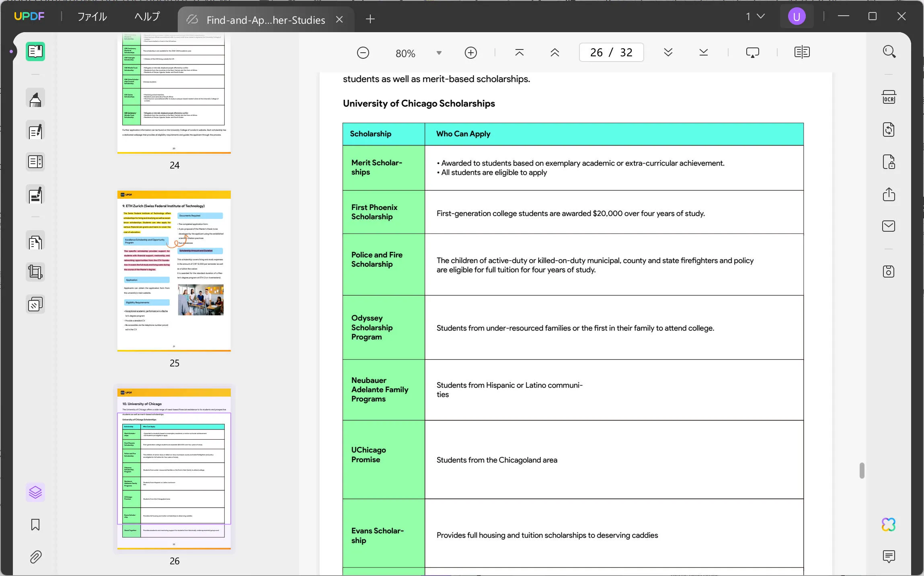Open the Fill and Sign tool
Viewport: 924px width, 576px height.
click(x=35, y=195)
